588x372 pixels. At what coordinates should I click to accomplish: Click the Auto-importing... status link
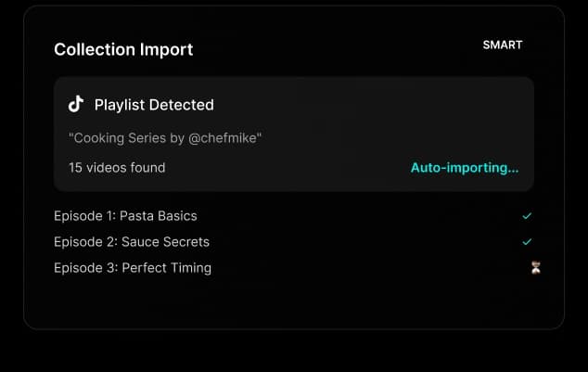click(x=465, y=168)
